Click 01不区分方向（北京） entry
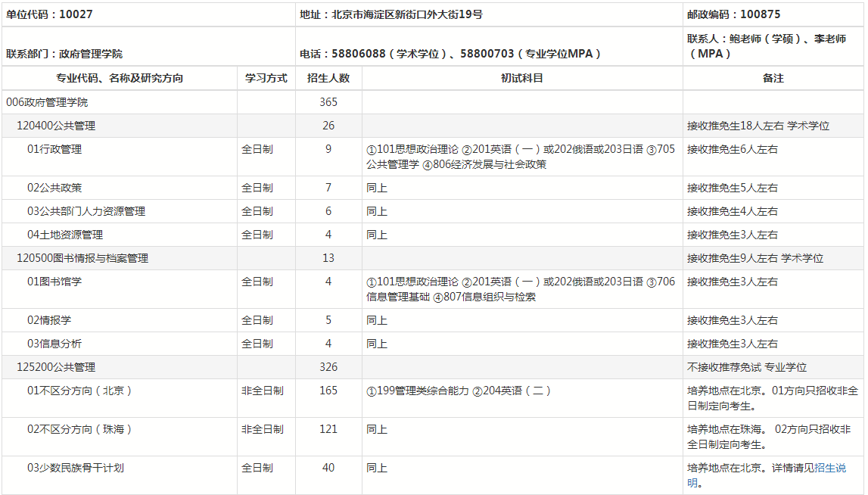This screenshot has width=868, height=495. pyautogui.click(x=80, y=391)
